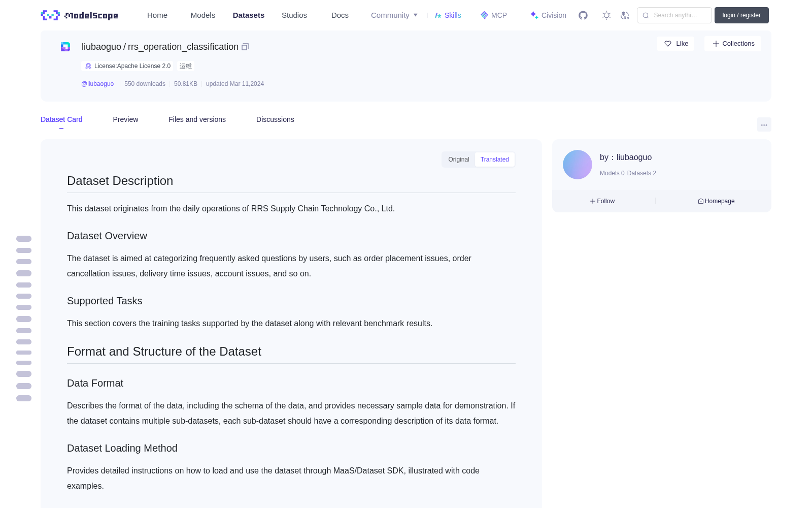Click the Models 0 Datasets 2 text
This screenshot has width=812, height=508.
[x=628, y=173]
